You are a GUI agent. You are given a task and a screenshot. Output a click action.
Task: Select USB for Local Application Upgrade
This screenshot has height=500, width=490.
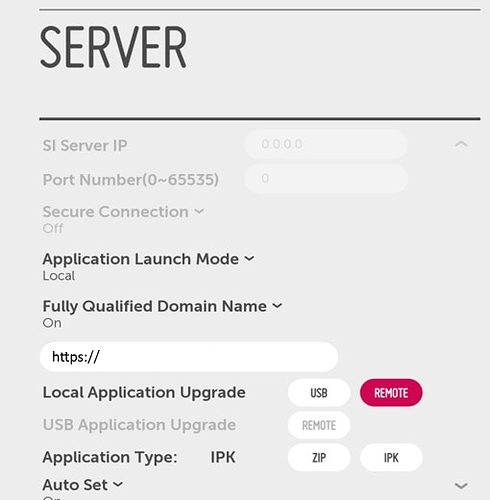pyautogui.click(x=319, y=393)
